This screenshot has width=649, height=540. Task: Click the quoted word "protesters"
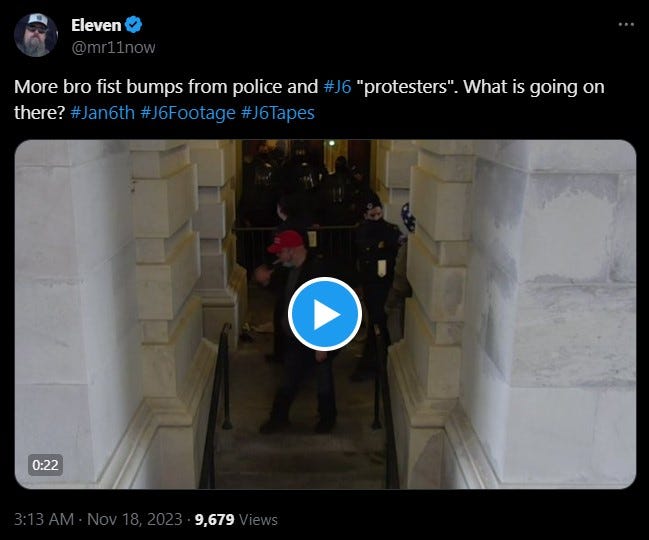[407, 87]
